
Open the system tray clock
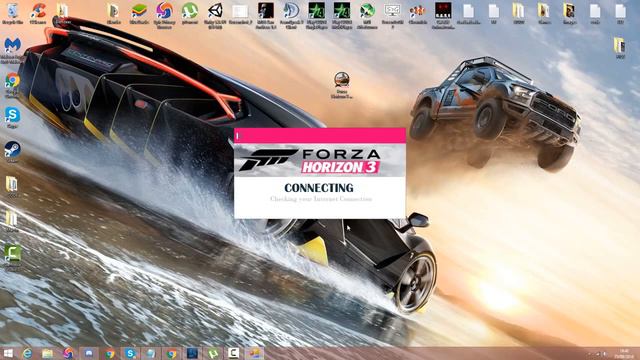[624, 353]
